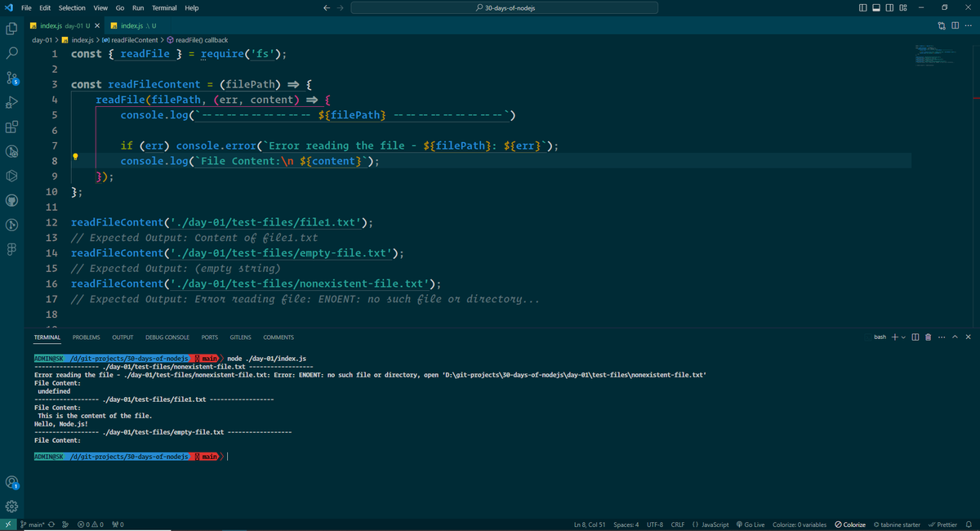Click errors and warnings count in status bar
Screen dimensions: 980x531
tap(90, 524)
